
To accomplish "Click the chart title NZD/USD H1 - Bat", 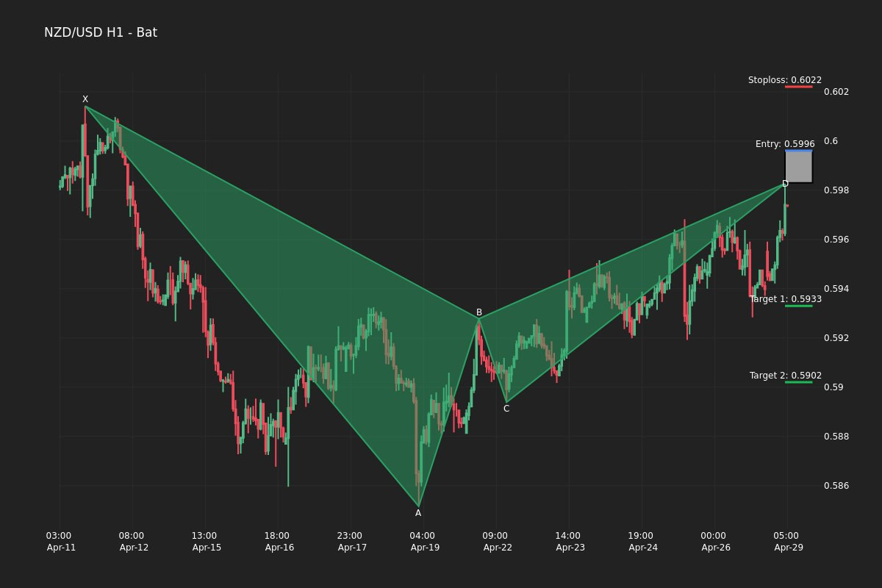I will pos(101,32).
